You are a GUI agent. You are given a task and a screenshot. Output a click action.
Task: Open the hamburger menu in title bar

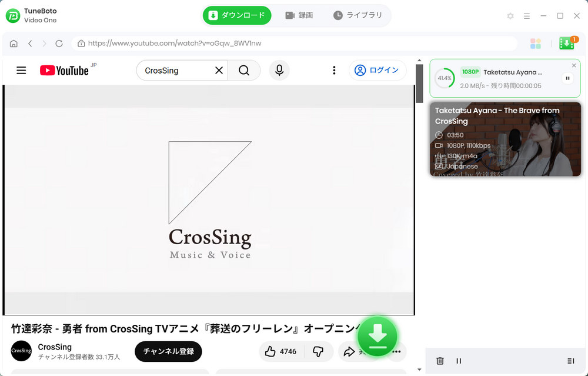tap(527, 16)
